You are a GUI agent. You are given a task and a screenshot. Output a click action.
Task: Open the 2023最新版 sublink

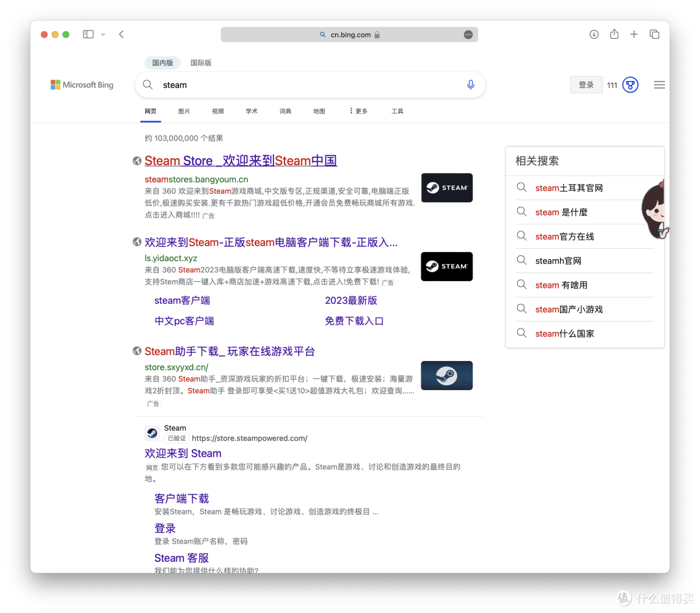click(351, 301)
